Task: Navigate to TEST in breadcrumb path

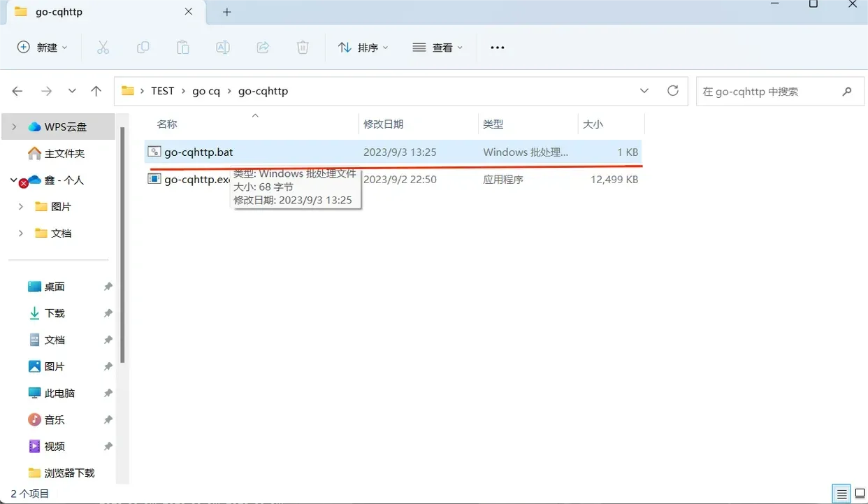Action: pyautogui.click(x=162, y=91)
